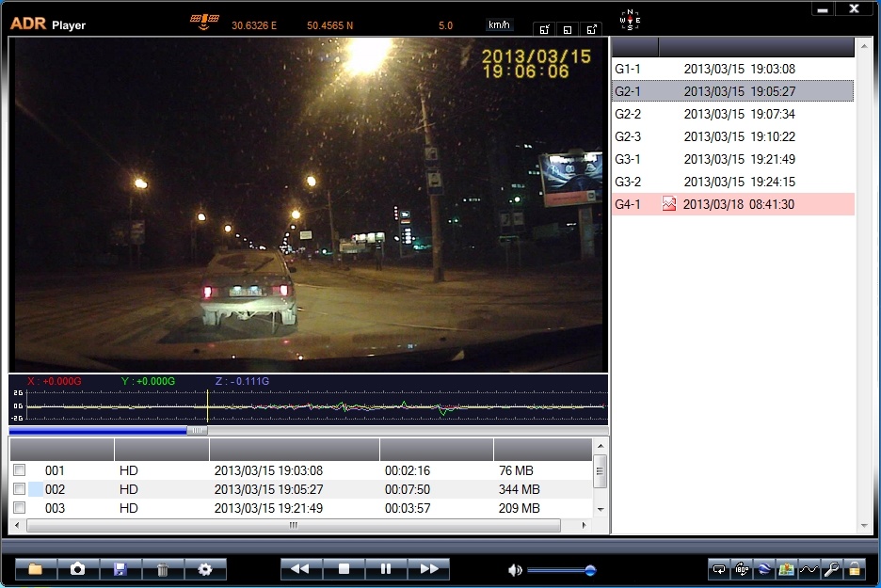Delete file using the trash icon

pos(163,569)
